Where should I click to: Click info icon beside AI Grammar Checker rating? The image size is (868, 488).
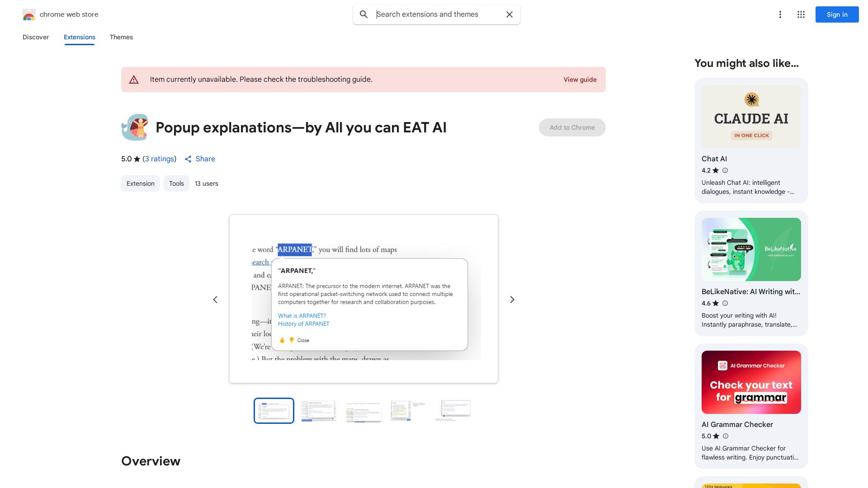pyautogui.click(x=726, y=436)
